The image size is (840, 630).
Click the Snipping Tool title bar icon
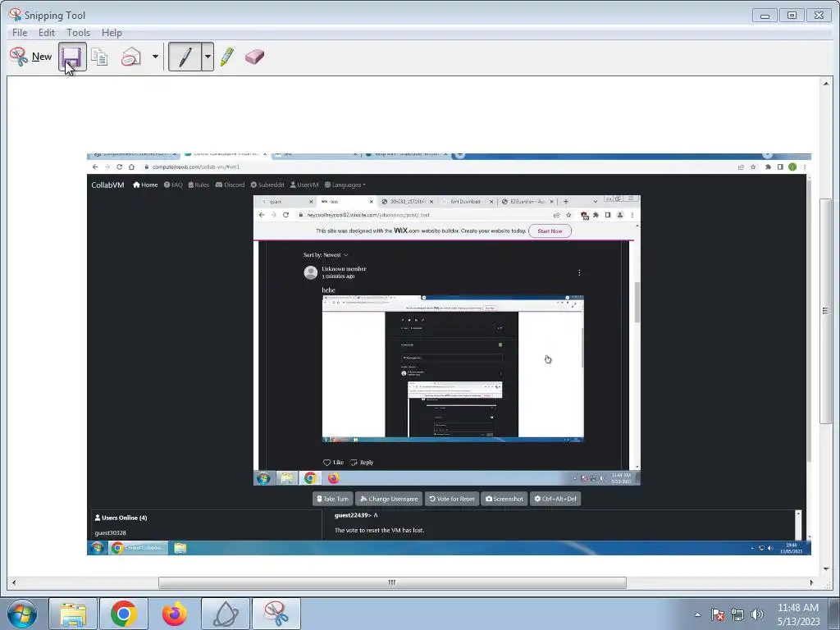pyautogui.click(x=15, y=15)
